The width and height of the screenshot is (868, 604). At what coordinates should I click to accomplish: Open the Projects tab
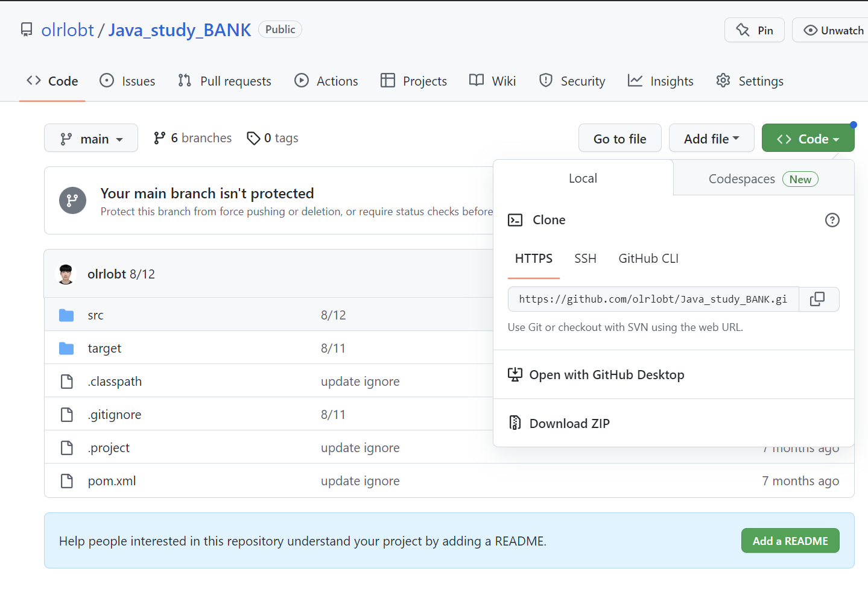coord(414,81)
